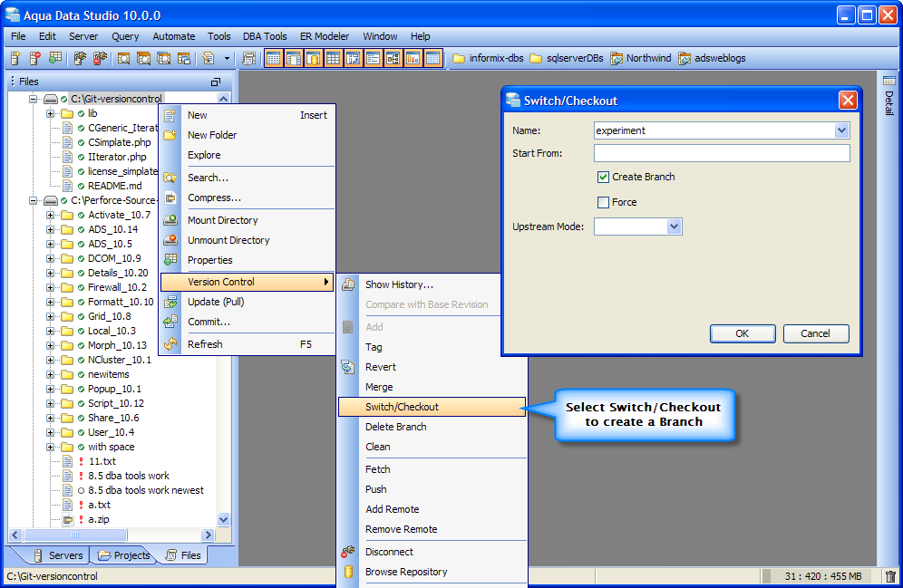Switch to the Projects tab
The image size is (903, 588).
pos(124,555)
